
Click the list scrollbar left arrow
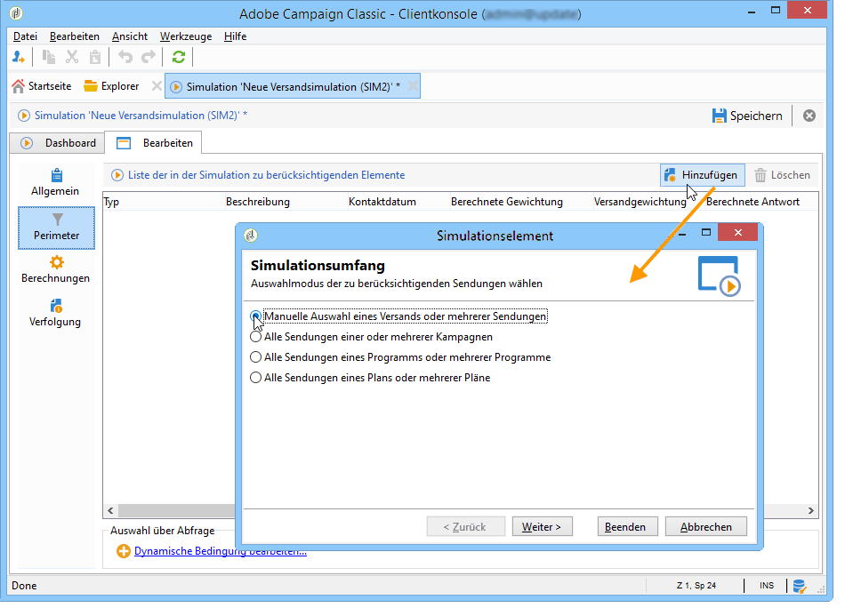[x=110, y=510]
